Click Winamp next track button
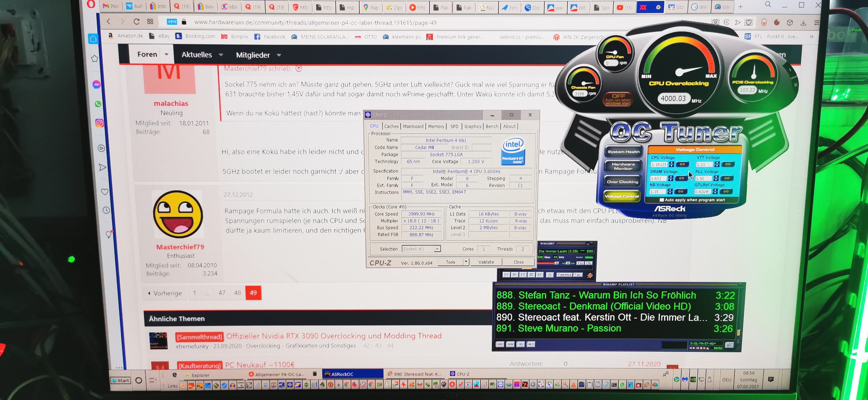 click(x=540, y=275)
